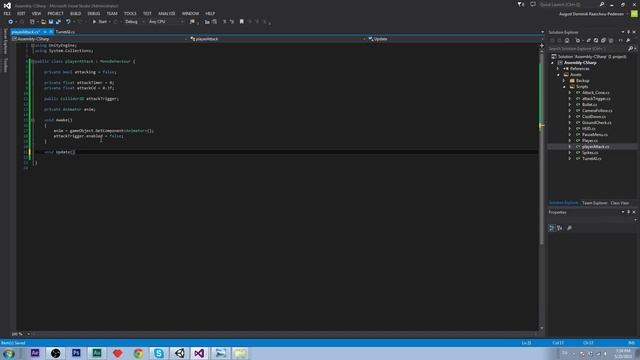
Task: Click the Properties panel Categorized icon
Action: pyautogui.click(x=551, y=228)
